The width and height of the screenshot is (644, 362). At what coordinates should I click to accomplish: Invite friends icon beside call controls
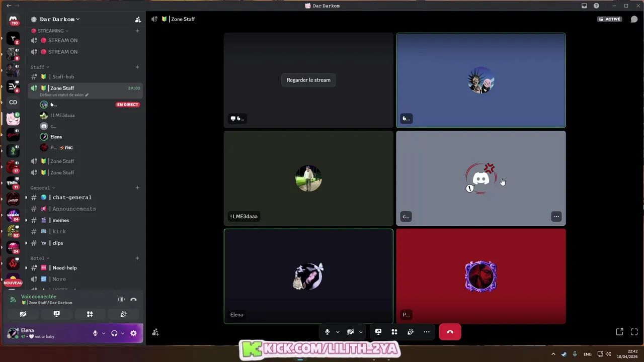[x=155, y=332]
